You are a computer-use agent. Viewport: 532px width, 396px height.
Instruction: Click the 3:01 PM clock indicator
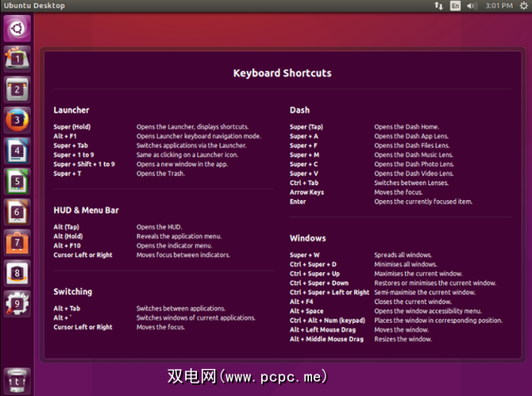click(x=498, y=6)
